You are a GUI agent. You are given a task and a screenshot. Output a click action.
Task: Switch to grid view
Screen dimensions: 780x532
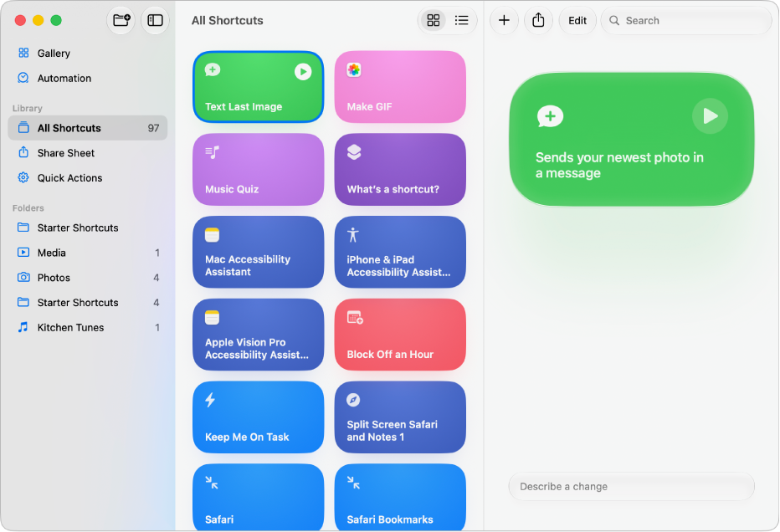pos(434,20)
